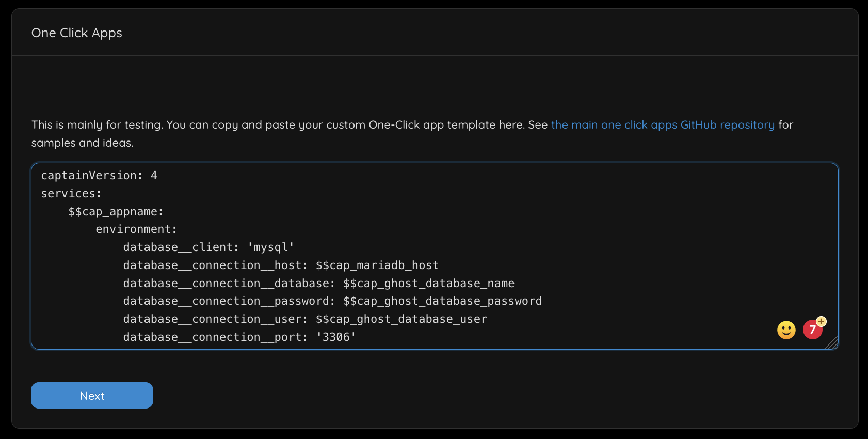Place cursor on the captainVersion: 4 line
This screenshot has height=439, width=868.
[x=99, y=176]
